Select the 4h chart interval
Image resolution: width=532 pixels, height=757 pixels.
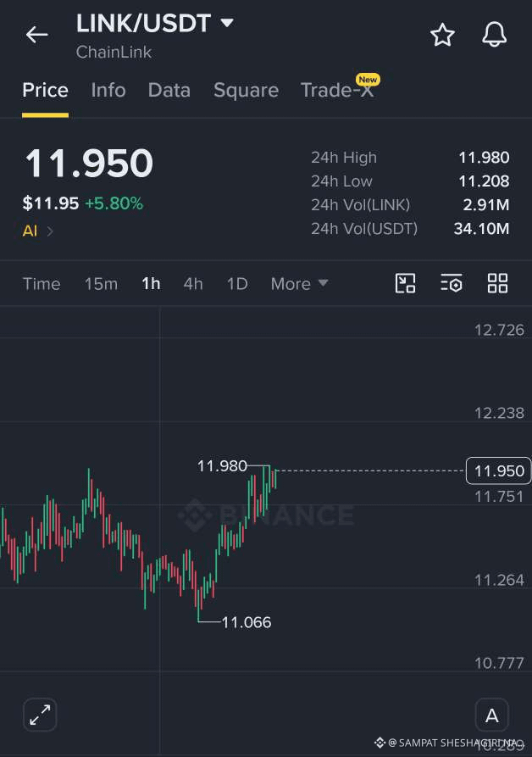coord(193,284)
